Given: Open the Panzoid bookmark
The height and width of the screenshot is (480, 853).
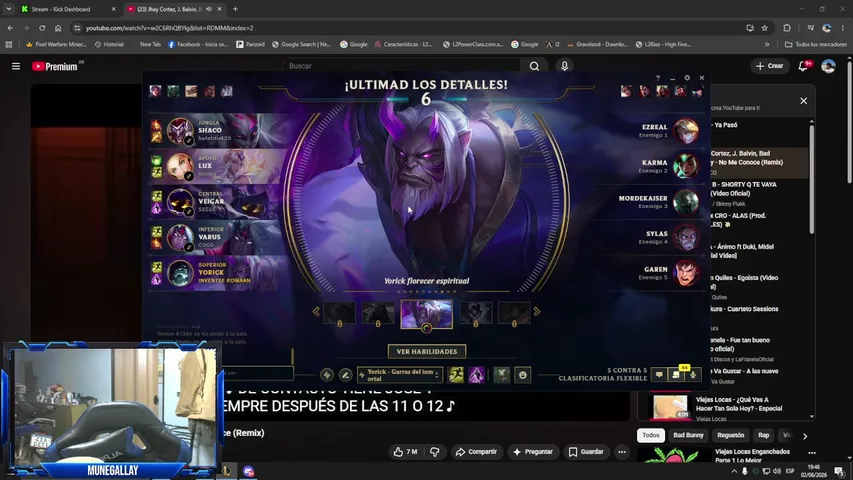Looking at the screenshot, I should (250, 45).
